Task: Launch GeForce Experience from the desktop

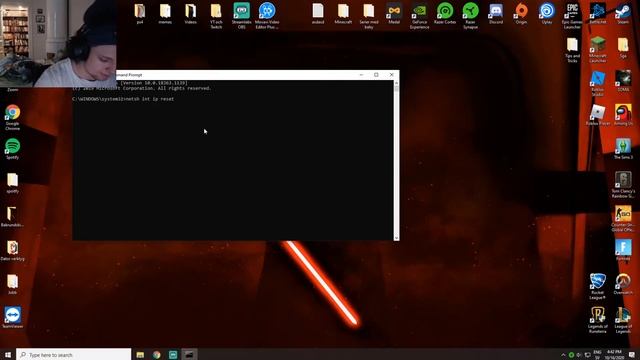Action: click(x=419, y=15)
